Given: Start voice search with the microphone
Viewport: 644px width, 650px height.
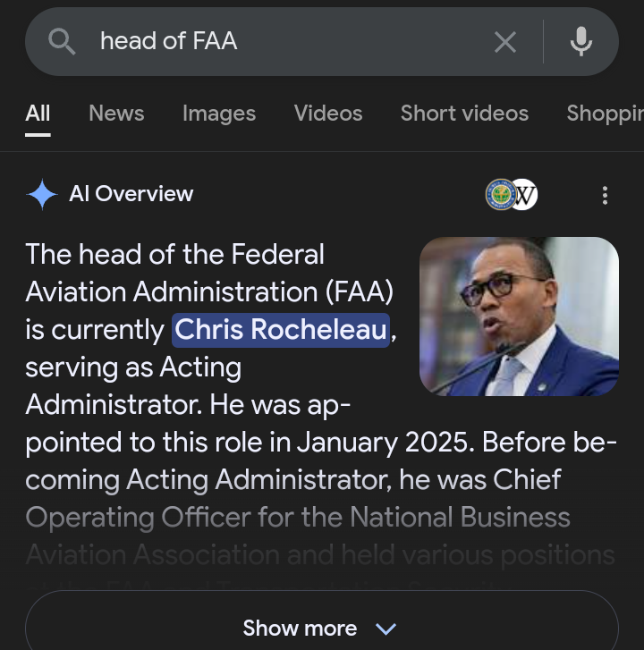Looking at the screenshot, I should [581, 41].
